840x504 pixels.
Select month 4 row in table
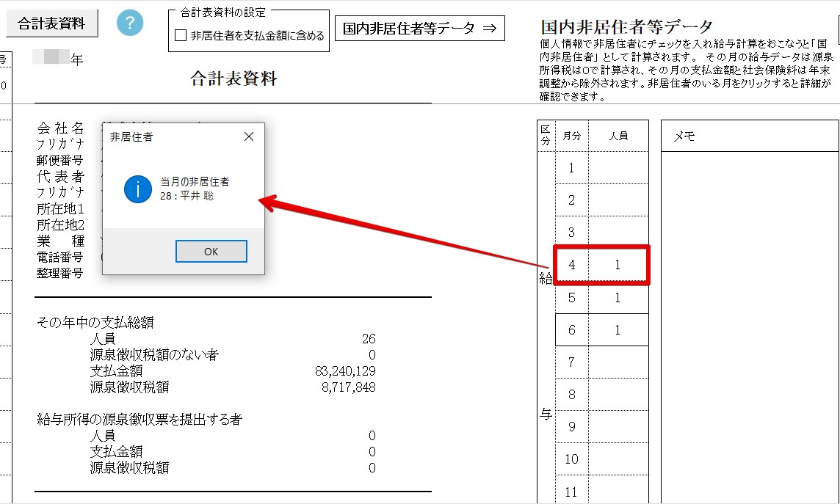(572, 265)
